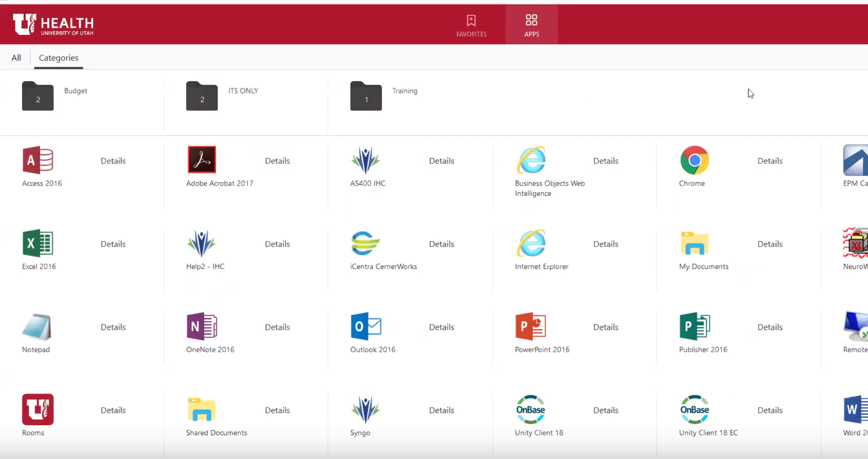Launch Publisher 2016 icon

pyautogui.click(x=695, y=327)
